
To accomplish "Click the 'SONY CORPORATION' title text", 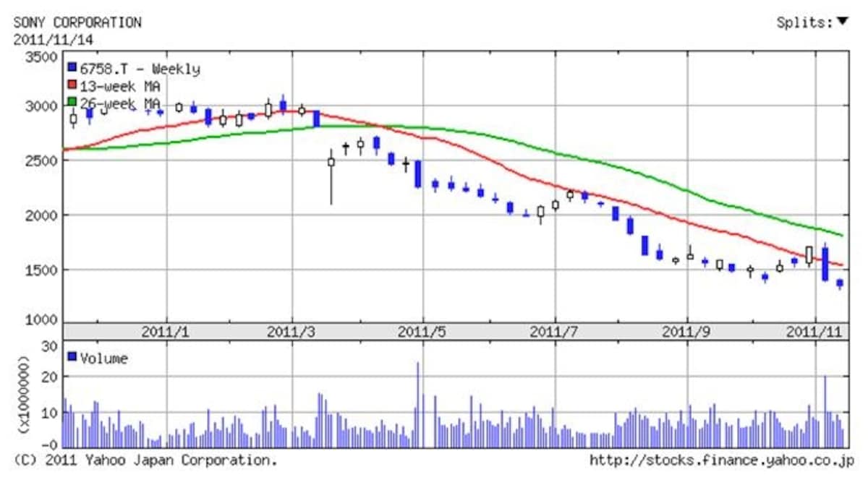I will pos(77,22).
